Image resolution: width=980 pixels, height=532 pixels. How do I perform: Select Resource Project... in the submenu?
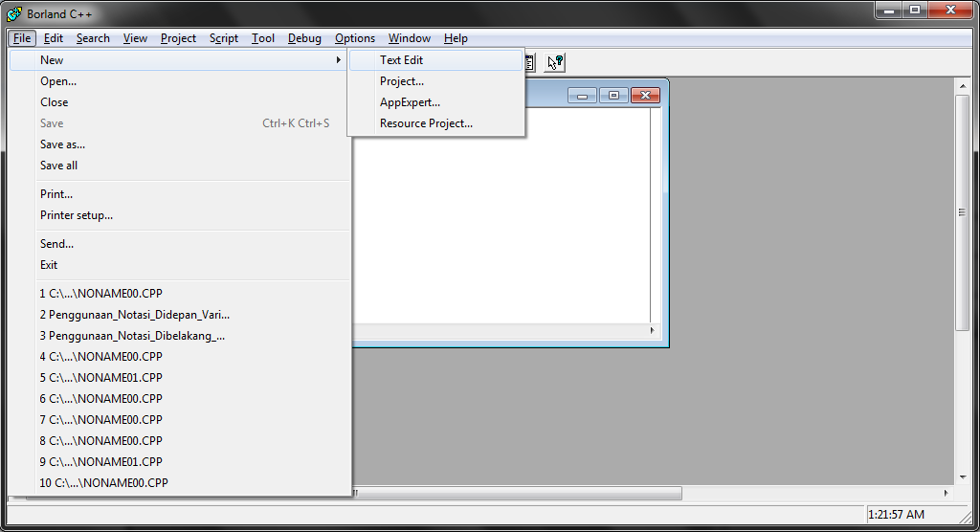[x=435, y=123]
